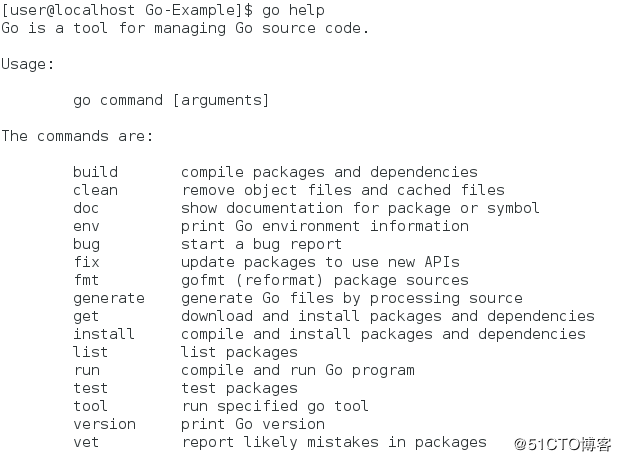Click the 'tool' command name
This screenshot has height=461, width=621.
(90, 406)
